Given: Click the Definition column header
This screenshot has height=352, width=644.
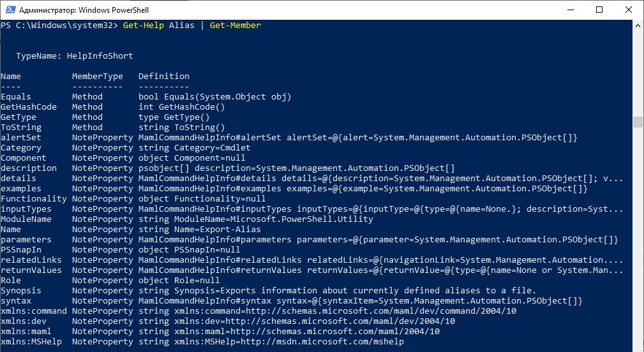Looking at the screenshot, I should click(164, 77).
